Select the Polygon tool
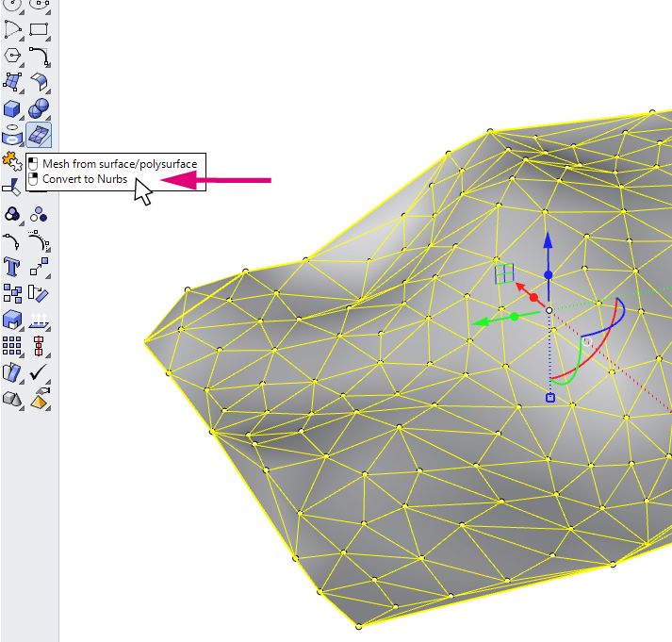The height and width of the screenshot is (642, 672). 12,56
